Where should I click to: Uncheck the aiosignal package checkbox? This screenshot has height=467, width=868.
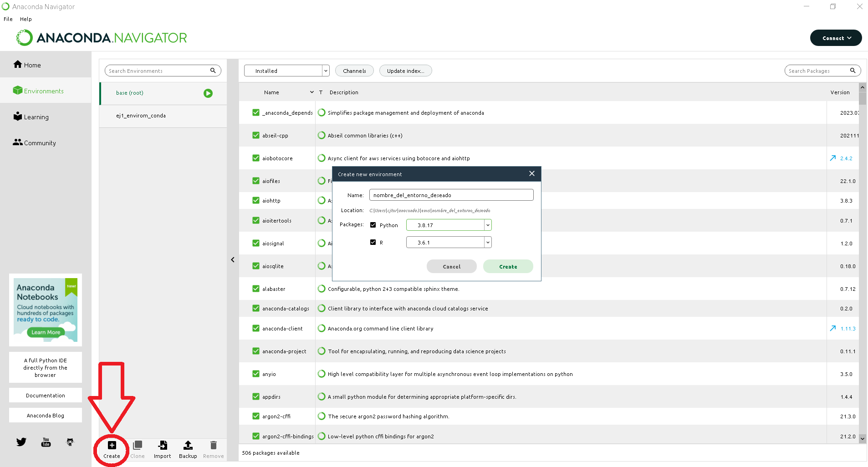tap(256, 243)
